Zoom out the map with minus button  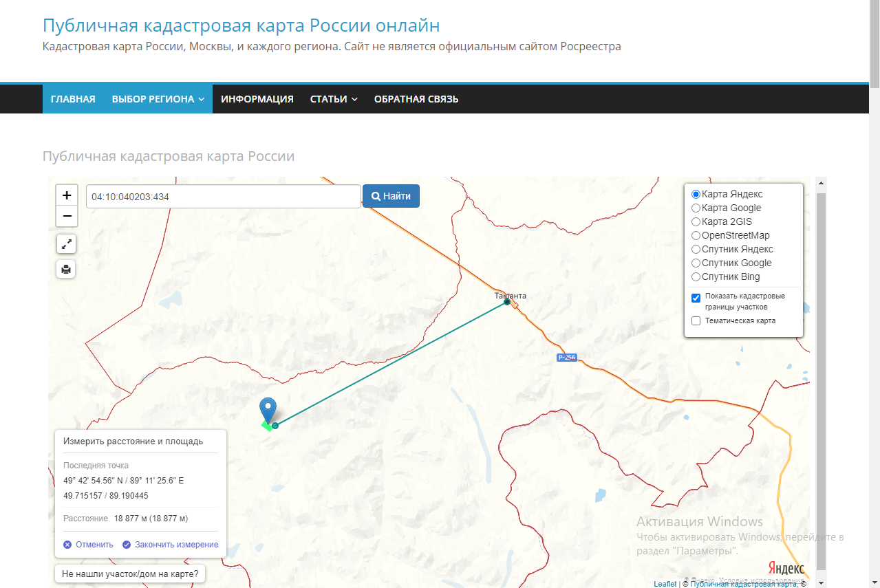click(67, 216)
